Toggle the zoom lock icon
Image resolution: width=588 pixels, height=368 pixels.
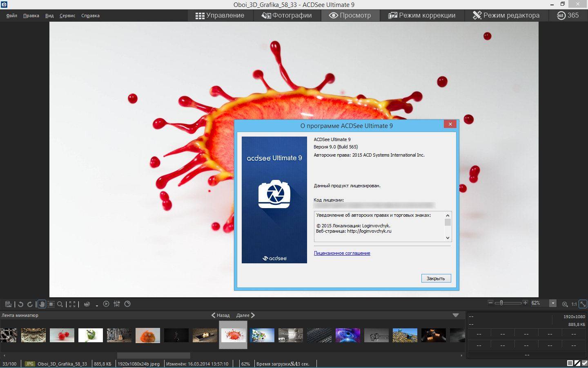(x=565, y=304)
